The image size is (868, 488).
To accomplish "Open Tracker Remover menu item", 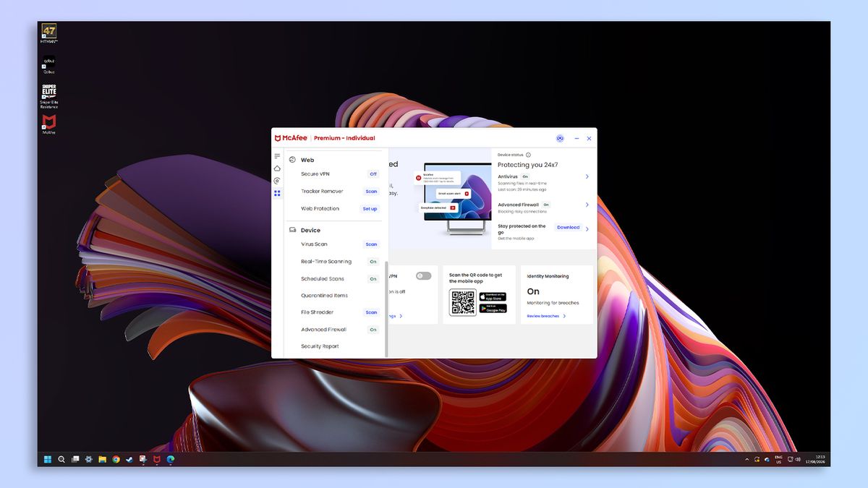I will tap(322, 192).
